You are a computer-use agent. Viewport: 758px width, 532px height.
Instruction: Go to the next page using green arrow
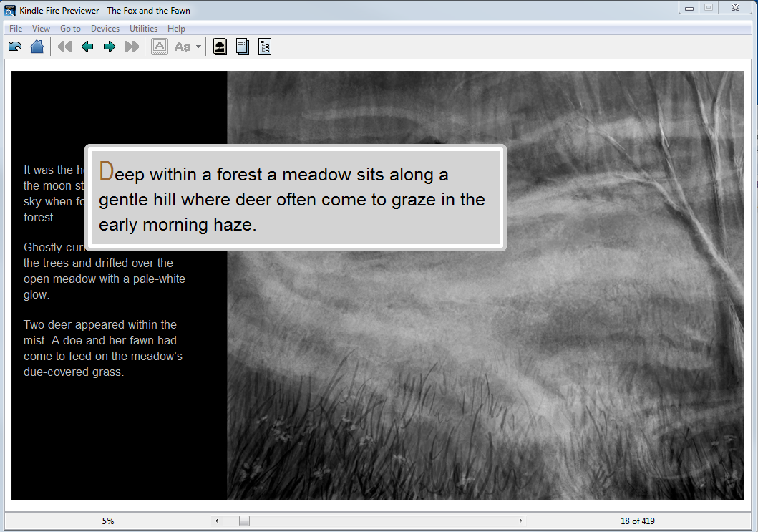(109, 46)
